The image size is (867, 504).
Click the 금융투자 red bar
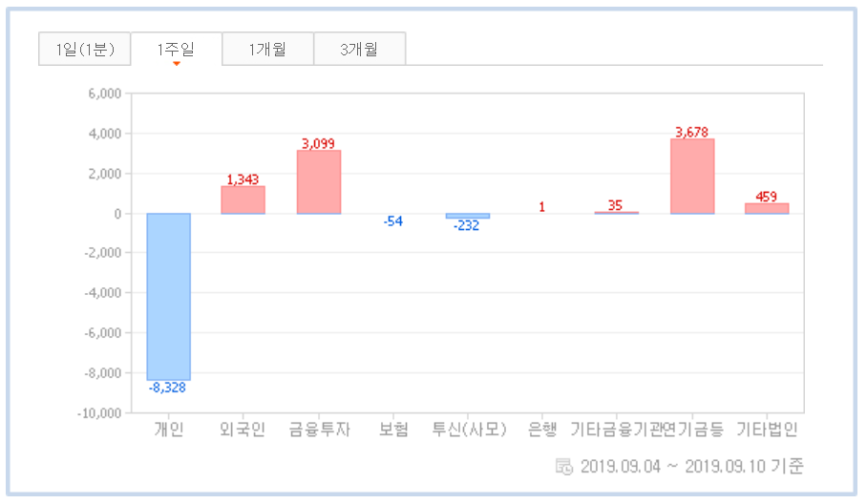(x=319, y=181)
